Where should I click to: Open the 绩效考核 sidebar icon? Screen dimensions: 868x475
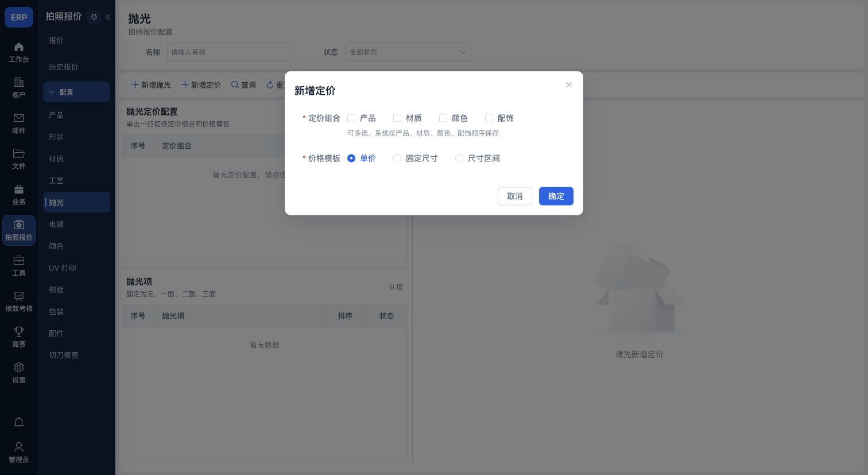[x=19, y=296]
